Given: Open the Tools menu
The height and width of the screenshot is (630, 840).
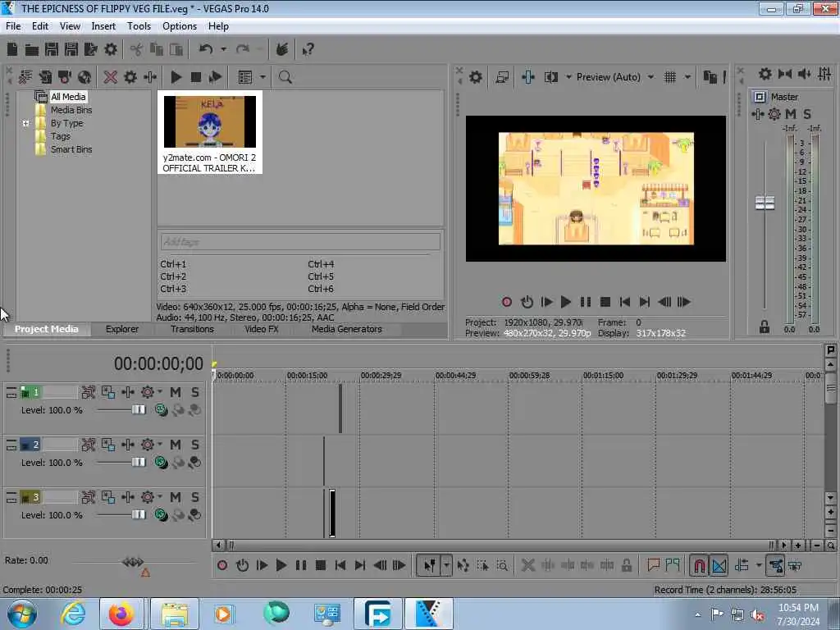Looking at the screenshot, I should pos(139,26).
